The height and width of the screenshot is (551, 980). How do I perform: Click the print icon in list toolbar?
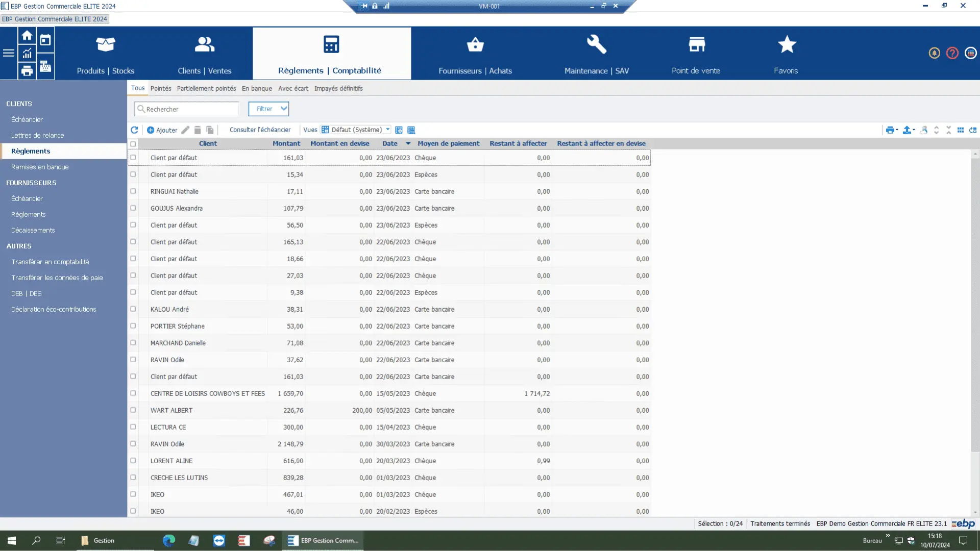[890, 130]
